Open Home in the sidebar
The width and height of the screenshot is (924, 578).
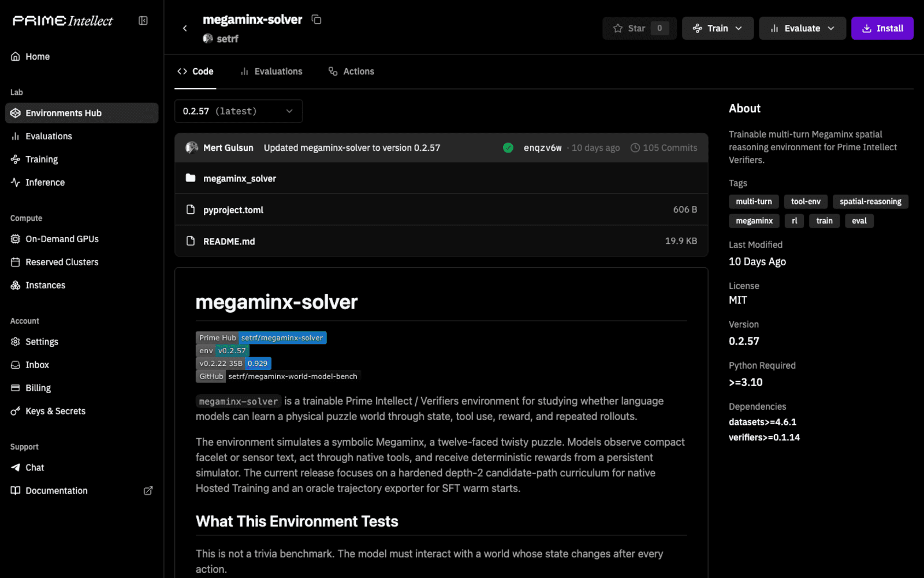click(81, 57)
